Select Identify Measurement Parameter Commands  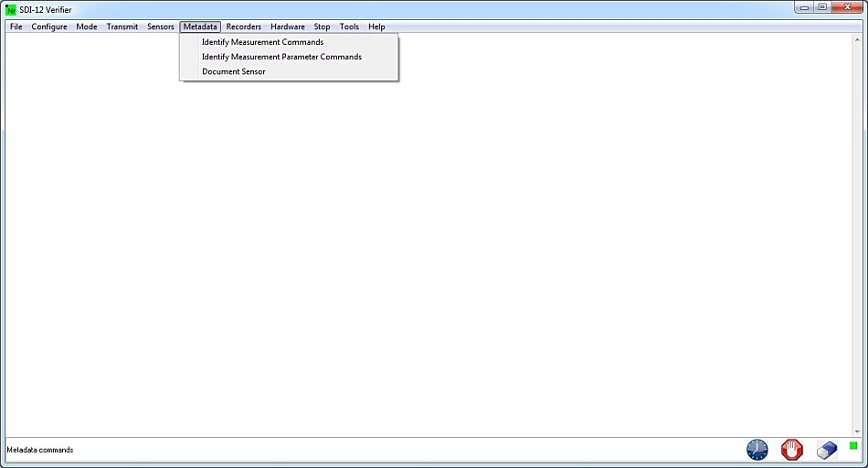point(289,57)
